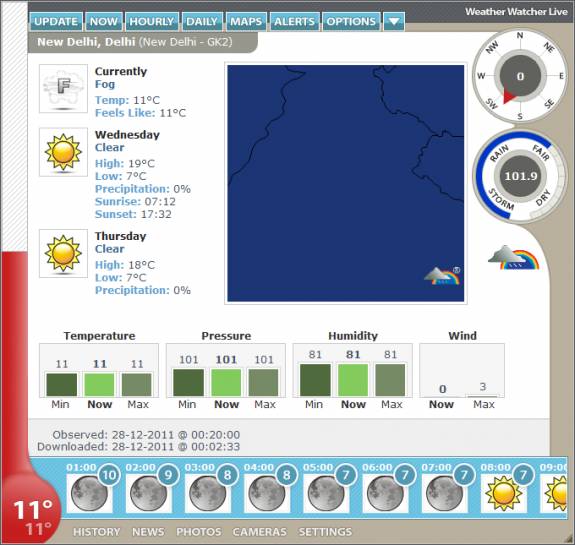Open the HISTORY link
Screen dimensions: 575x545
[96, 532]
